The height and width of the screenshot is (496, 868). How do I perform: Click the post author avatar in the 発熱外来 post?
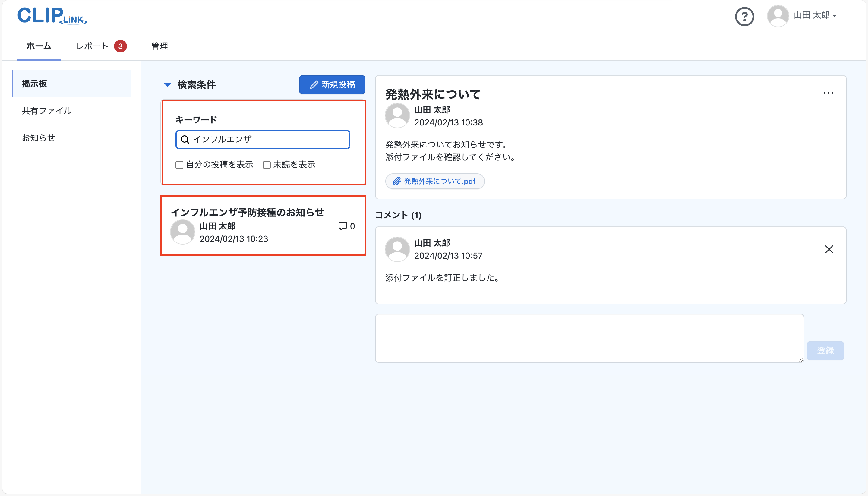(x=397, y=115)
